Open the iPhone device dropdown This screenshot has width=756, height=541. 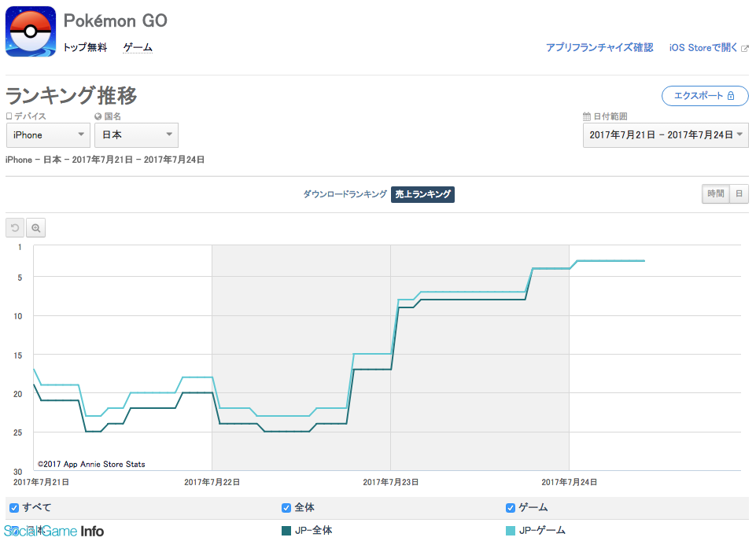pyautogui.click(x=48, y=135)
